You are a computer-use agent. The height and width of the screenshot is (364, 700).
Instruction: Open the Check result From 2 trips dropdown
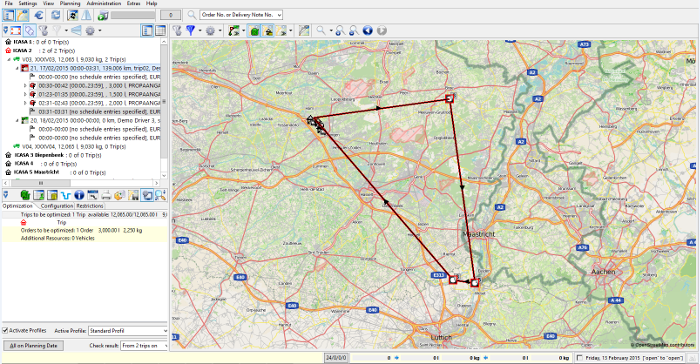coord(144,346)
